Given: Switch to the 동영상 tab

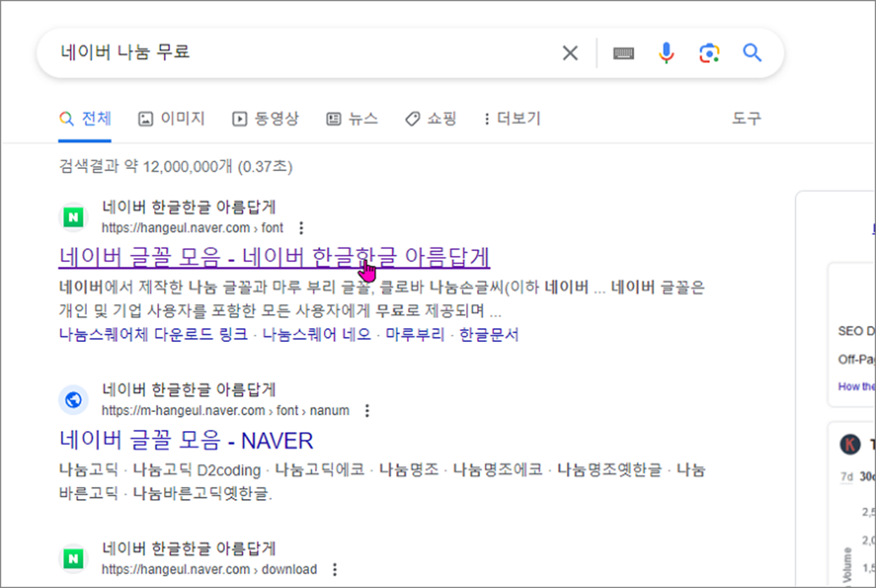Looking at the screenshot, I should coord(266,118).
